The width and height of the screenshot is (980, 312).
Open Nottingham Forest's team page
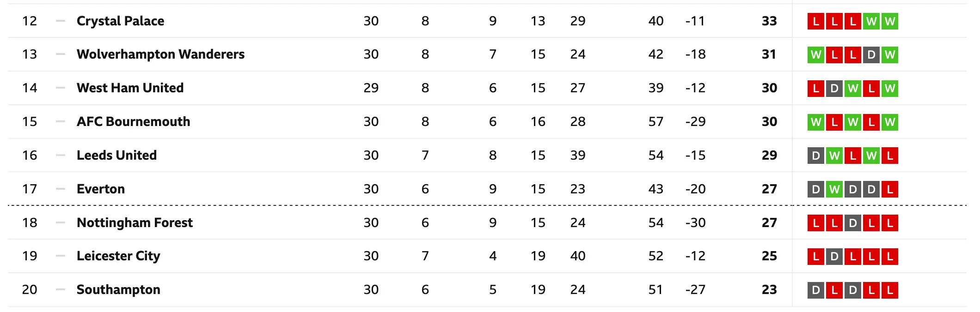[135, 223]
